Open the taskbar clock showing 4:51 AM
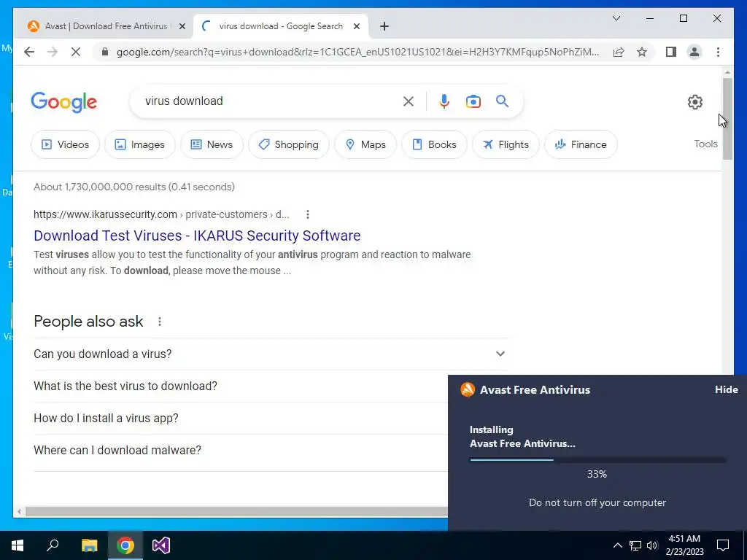747x560 pixels. pyautogui.click(x=684, y=545)
